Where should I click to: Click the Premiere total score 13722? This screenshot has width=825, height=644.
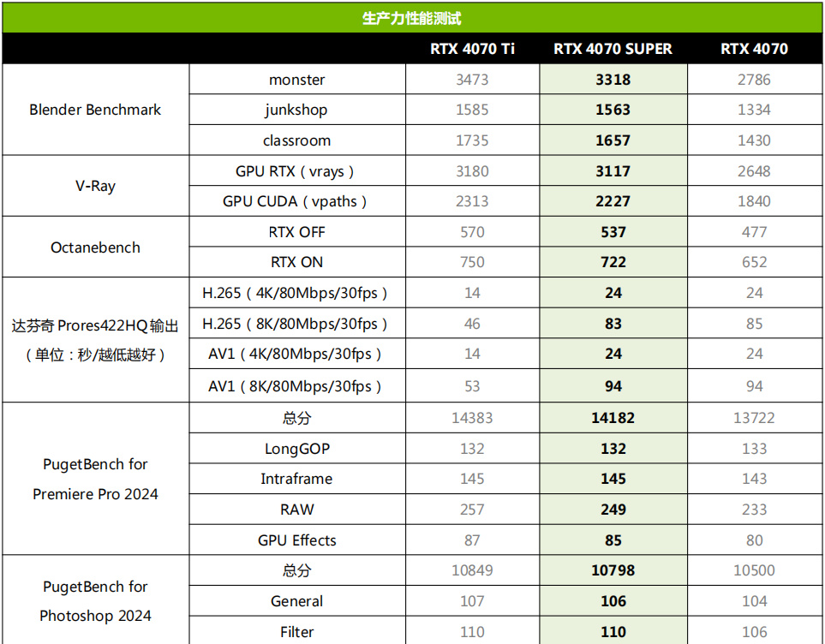coord(754,418)
